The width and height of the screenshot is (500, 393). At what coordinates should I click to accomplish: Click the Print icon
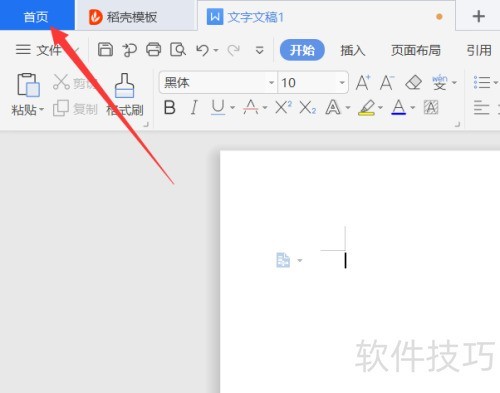153,50
